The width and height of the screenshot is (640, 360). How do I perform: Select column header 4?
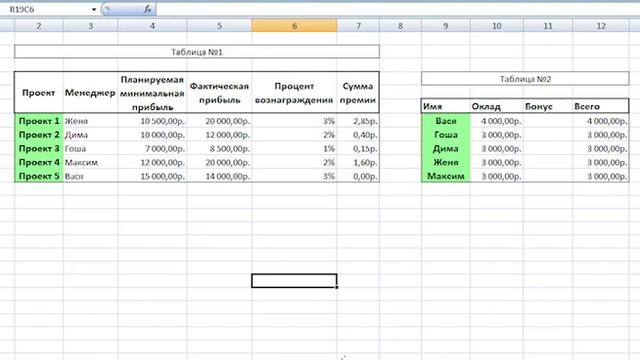pos(153,26)
